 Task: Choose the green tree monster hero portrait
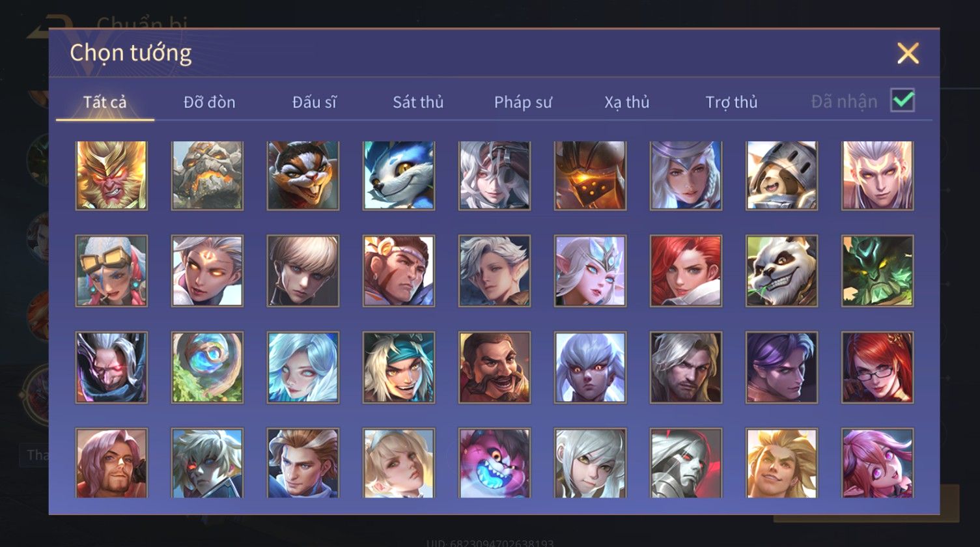tap(877, 271)
